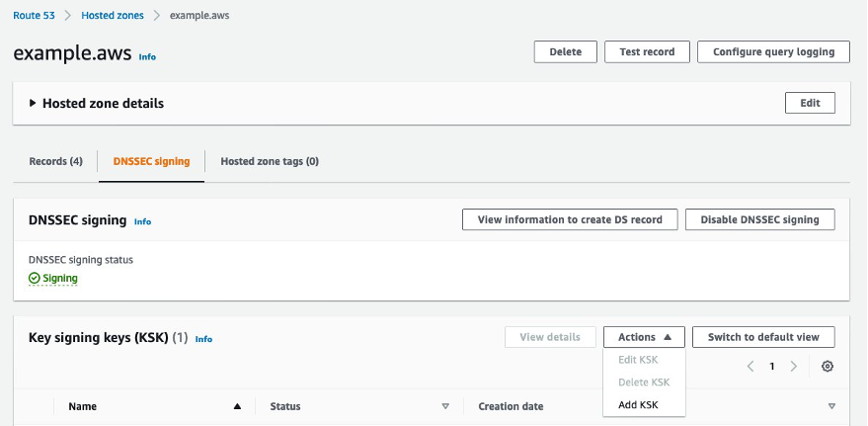Collapse the Actions dropdown menu

click(x=644, y=337)
